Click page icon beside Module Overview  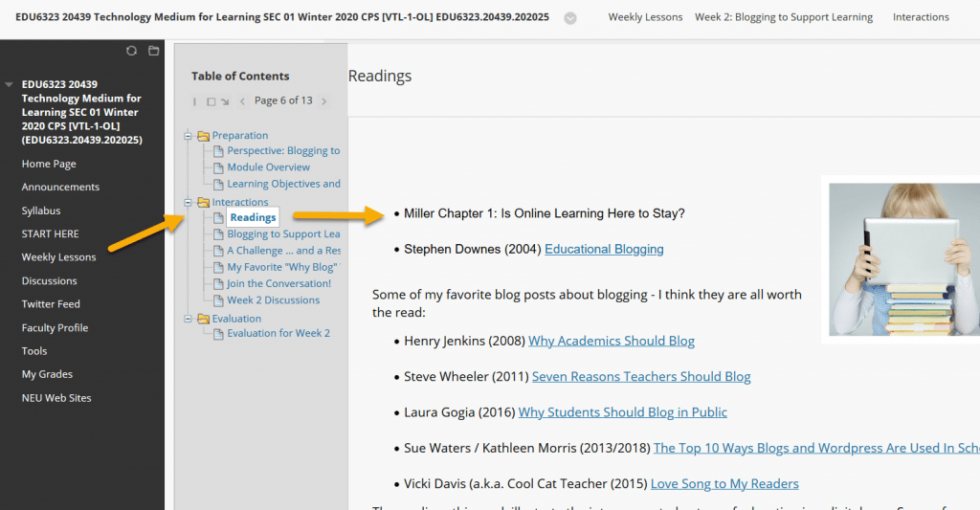point(218,167)
